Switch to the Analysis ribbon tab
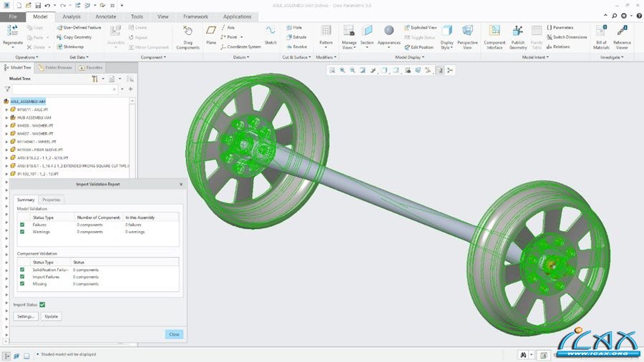The image size is (644, 362). (x=72, y=16)
